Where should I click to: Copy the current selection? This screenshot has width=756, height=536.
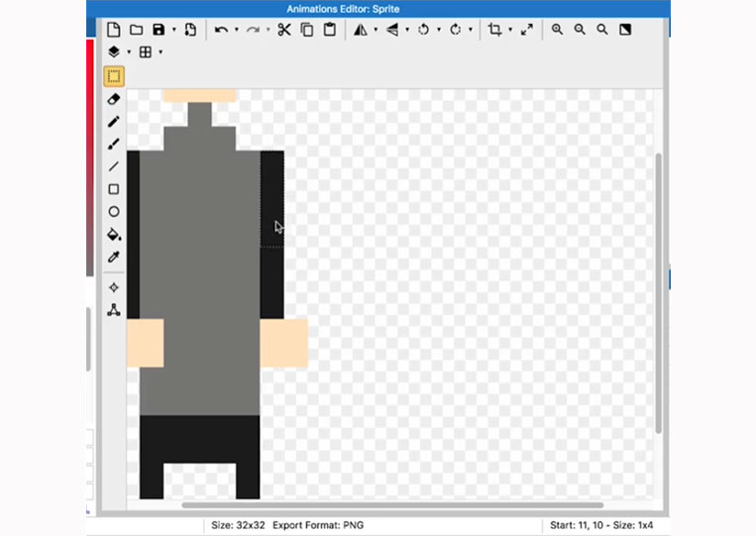(x=306, y=30)
